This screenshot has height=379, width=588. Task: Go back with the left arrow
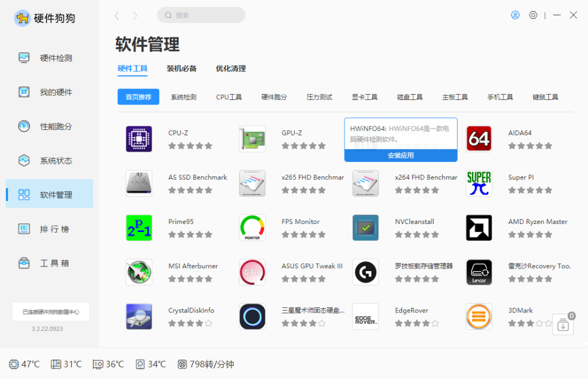point(117,16)
